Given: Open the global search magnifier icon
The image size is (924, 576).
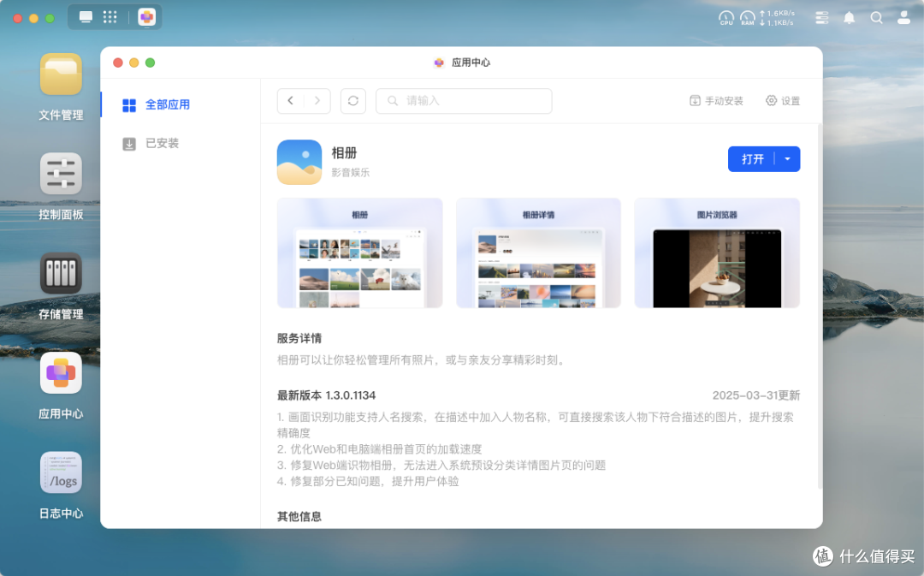Looking at the screenshot, I should pyautogui.click(x=877, y=18).
